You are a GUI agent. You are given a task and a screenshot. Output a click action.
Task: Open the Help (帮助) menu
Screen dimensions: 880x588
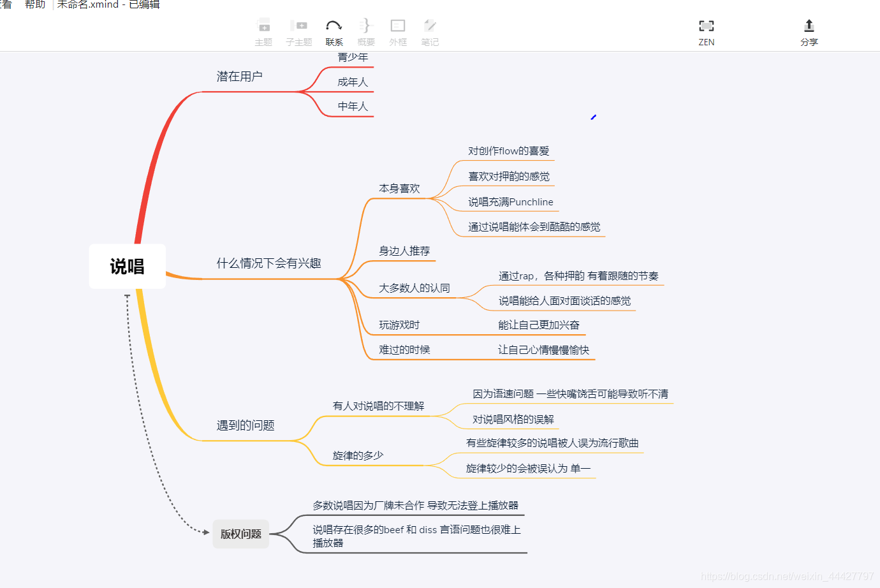tap(35, 4)
